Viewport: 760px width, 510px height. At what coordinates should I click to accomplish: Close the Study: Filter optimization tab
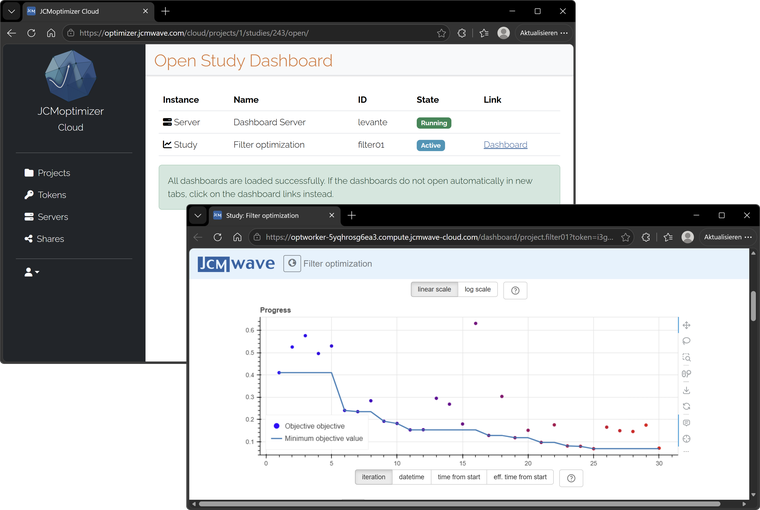pos(332,215)
